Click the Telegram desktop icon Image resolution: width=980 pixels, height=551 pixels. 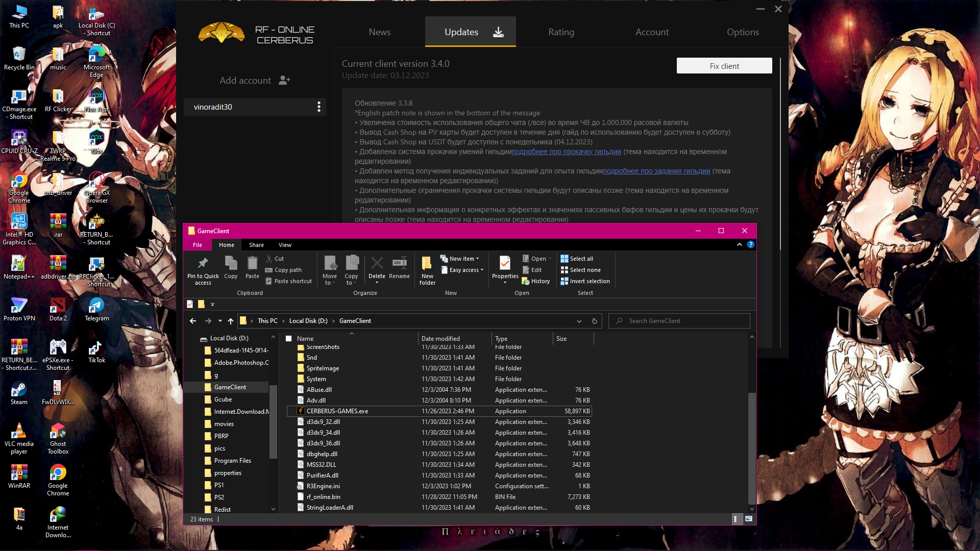pos(96,310)
